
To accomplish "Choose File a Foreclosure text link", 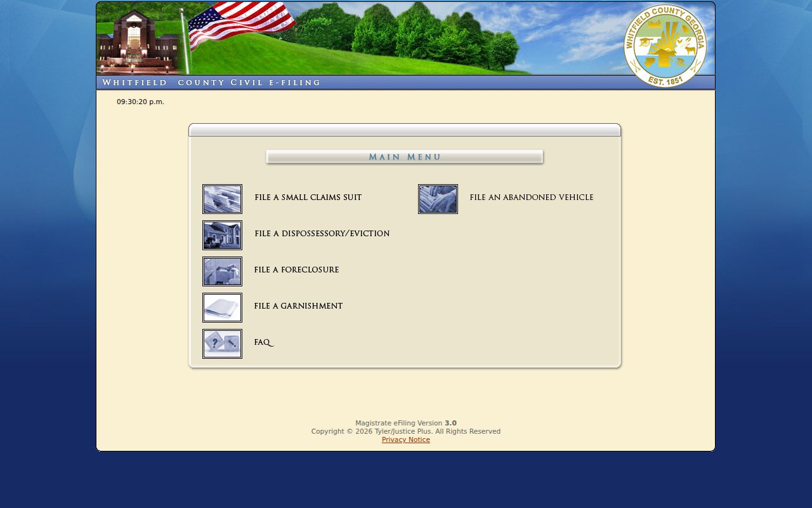I will pos(296,270).
